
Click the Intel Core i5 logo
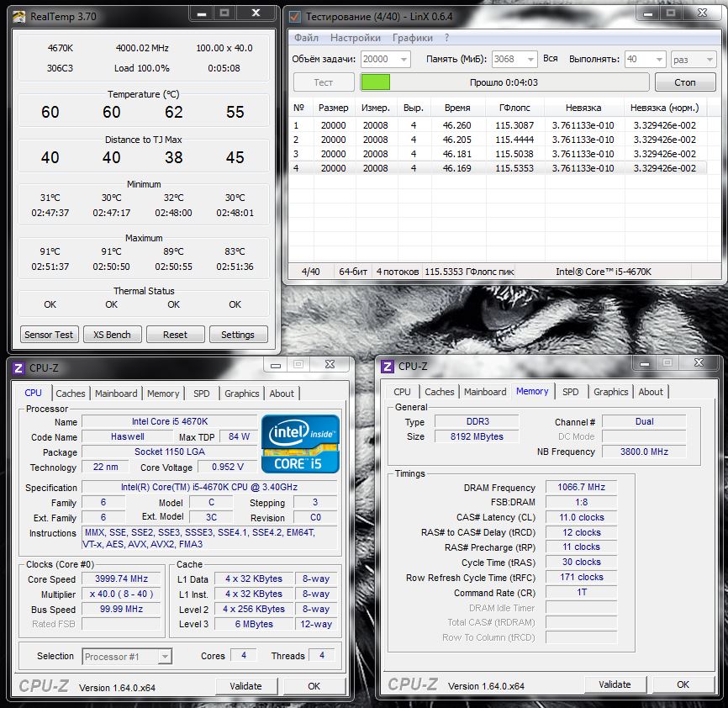[300, 443]
